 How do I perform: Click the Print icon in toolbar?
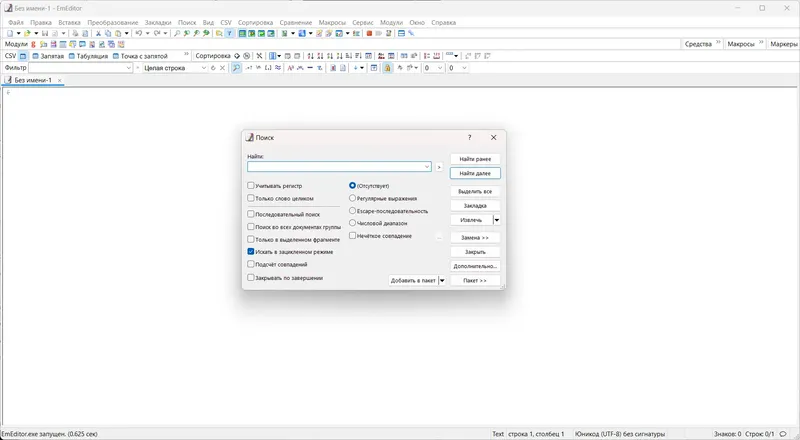point(75,33)
